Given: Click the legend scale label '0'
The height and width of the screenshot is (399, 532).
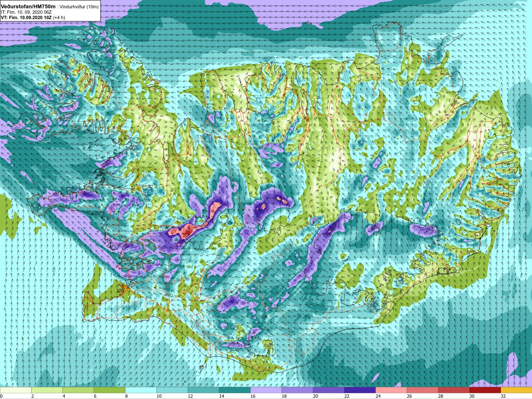Looking at the screenshot, I should (x=2, y=396).
